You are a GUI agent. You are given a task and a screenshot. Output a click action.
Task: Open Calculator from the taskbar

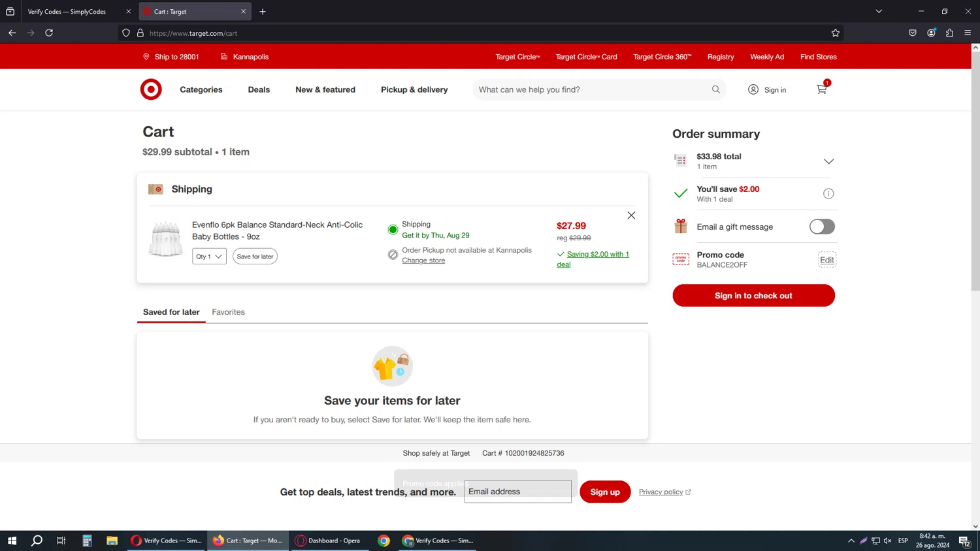[x=87, y=541]
